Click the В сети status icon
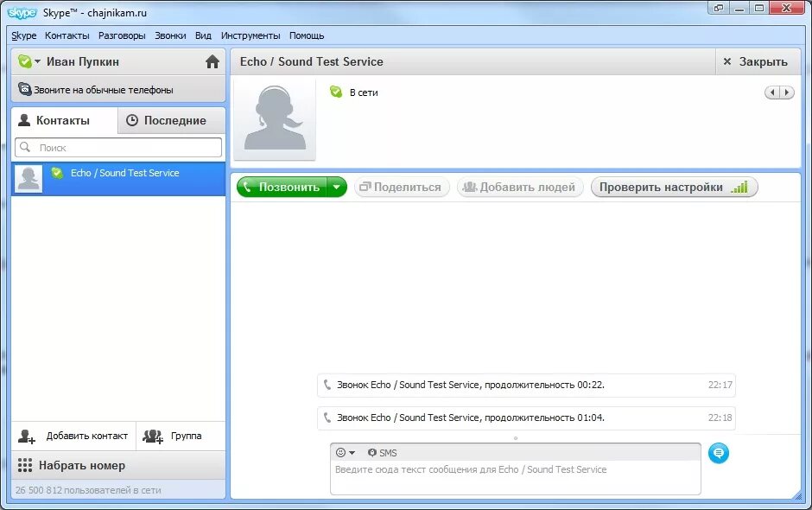This screenshot has width=812, height=510. tap(335, 92)
